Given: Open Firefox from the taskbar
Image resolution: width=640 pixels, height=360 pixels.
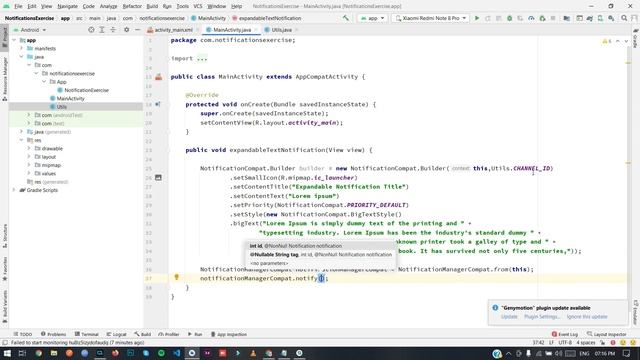Looking at the screenshot, I should (115, 353).
